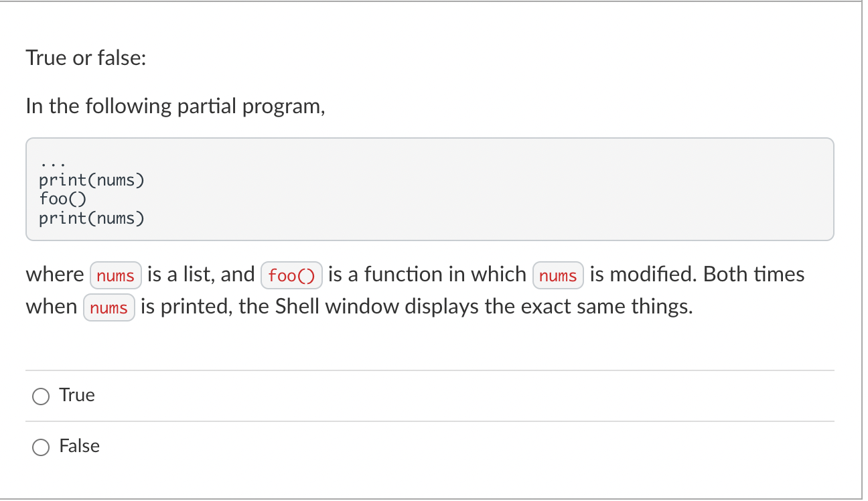Image resolution: width=868 pixels, height=501 pixels.
Task: Click the first print(nums) line
Action: [92, 180]
